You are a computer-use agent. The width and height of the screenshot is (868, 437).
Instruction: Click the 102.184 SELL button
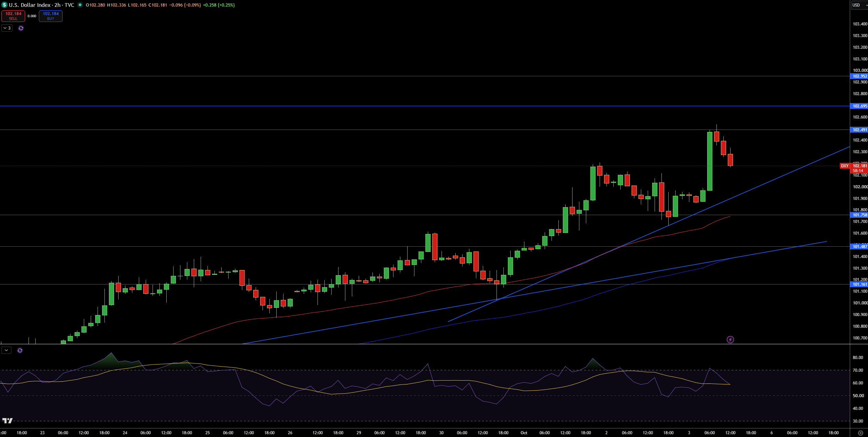[x=13, y=16]
